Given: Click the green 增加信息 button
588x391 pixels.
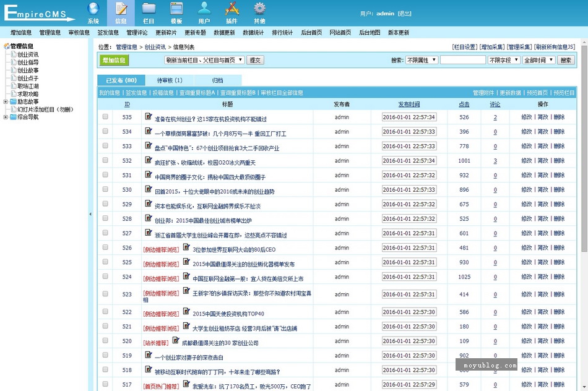Looking at the screenshot, I should [114, 60].
